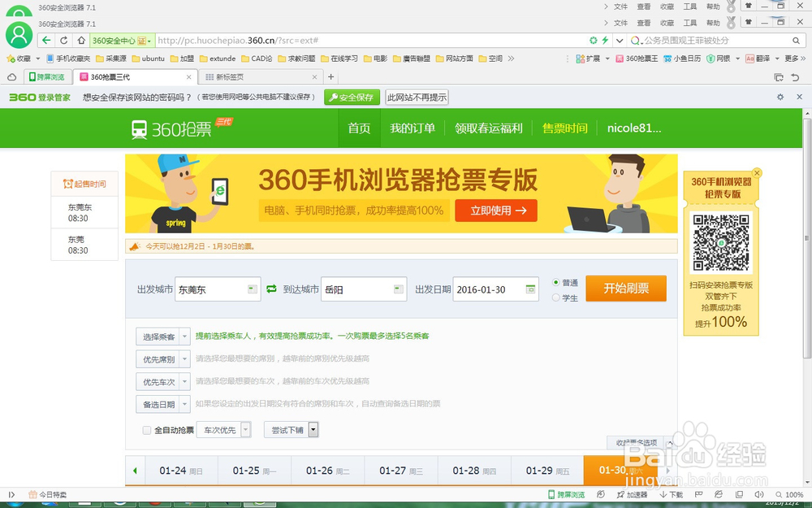Click the search magnifier in the search box
The image size is (812, 508).
(x=796, y=41)
